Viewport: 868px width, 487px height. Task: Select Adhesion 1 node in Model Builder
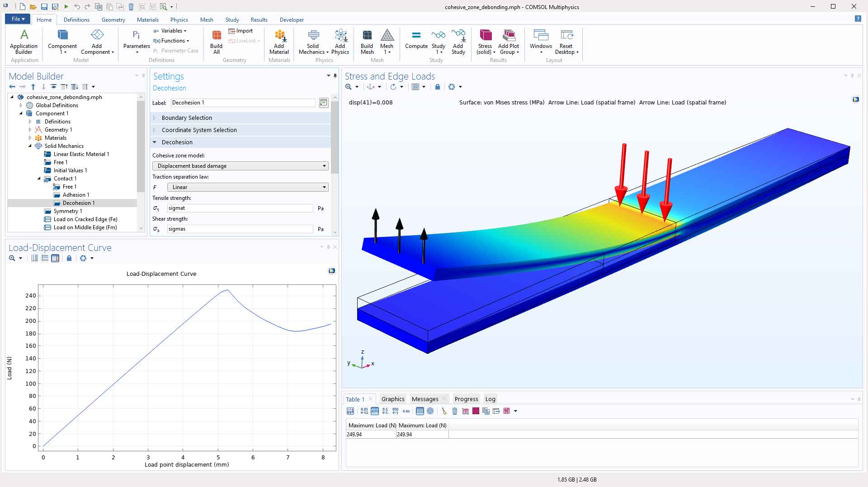(x=75, y=195)
